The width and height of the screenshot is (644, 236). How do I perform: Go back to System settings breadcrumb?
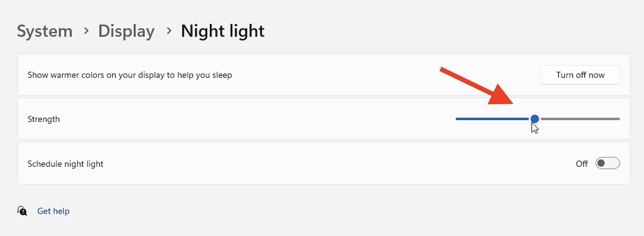tap(45, 31)
